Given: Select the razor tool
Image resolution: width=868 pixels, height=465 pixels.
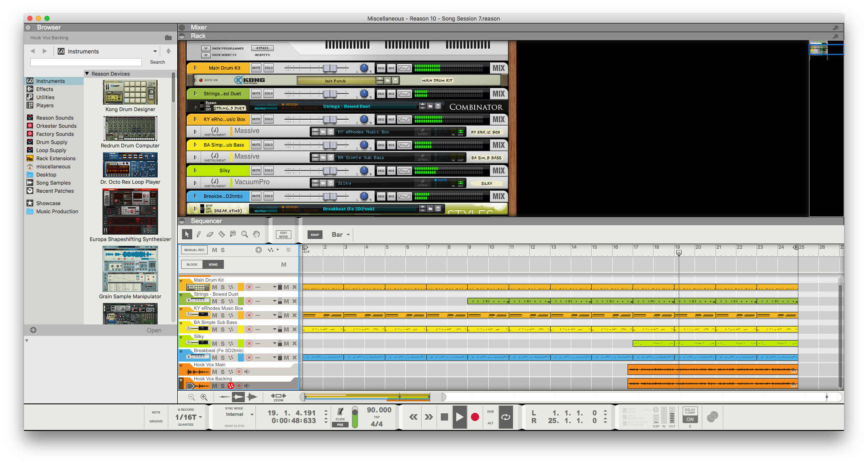Looking at the screenshot, I should [221, 234].
